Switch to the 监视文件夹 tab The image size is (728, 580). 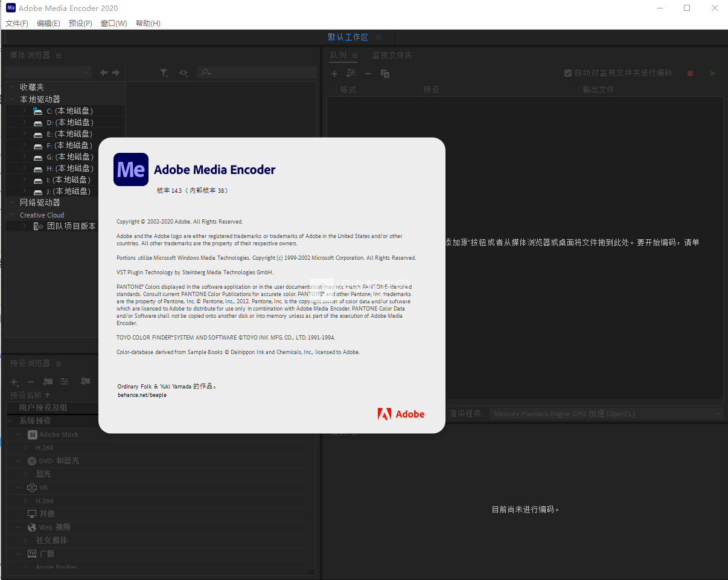tap(392, 56)
